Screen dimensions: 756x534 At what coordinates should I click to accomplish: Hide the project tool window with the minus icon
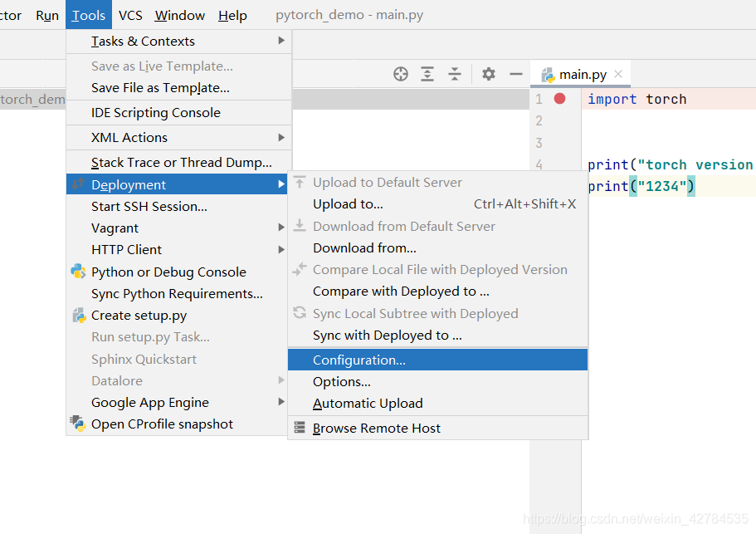[516, 74]
